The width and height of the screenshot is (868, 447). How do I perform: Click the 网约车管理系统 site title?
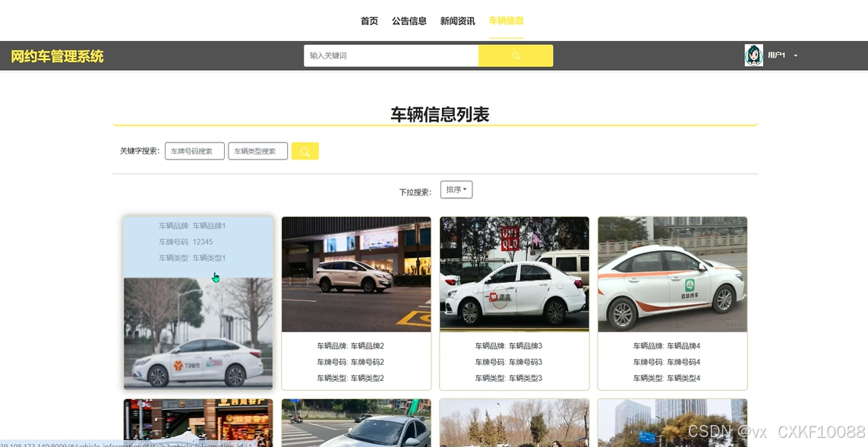click(x=58, y=56)
